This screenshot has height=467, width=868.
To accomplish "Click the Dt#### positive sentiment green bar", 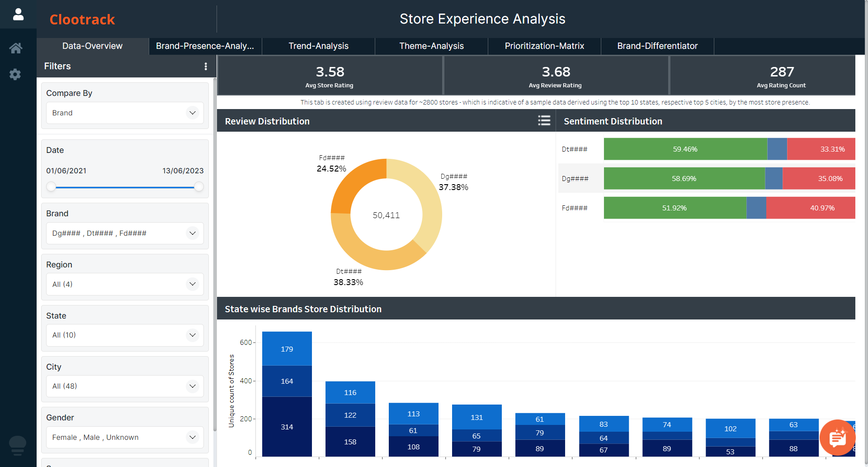I will click(685, 149).
